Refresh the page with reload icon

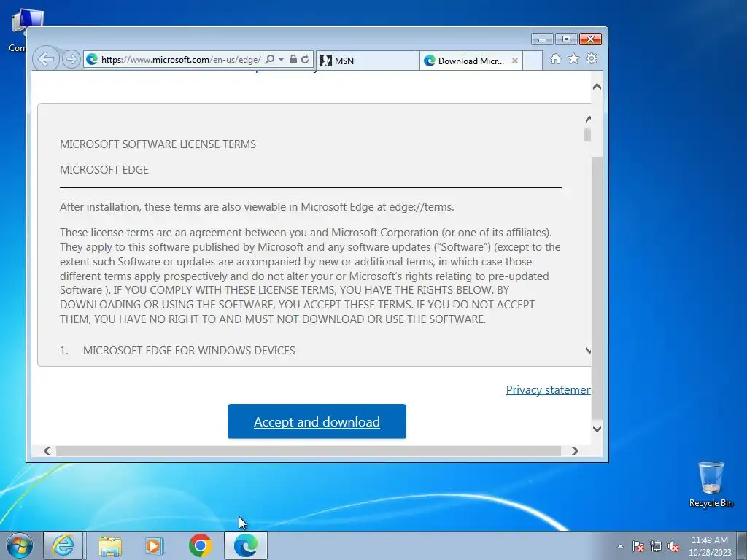coord(305,59)
